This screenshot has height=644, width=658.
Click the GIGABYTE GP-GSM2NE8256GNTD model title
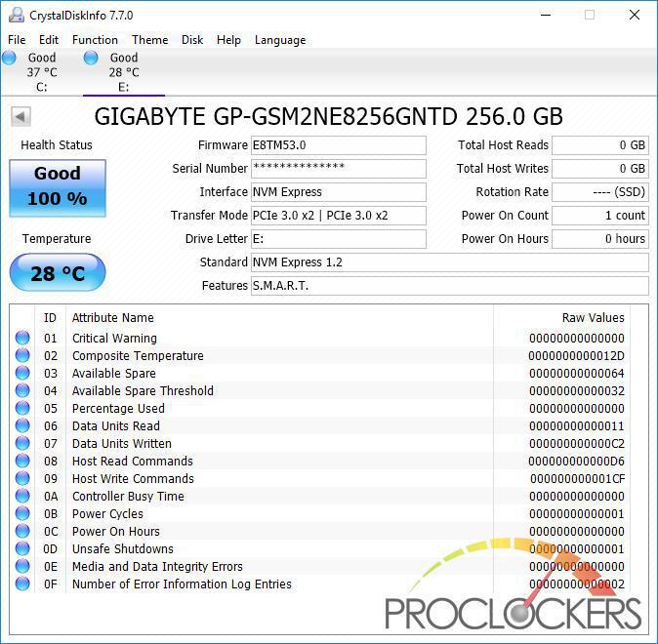(328, 117)
